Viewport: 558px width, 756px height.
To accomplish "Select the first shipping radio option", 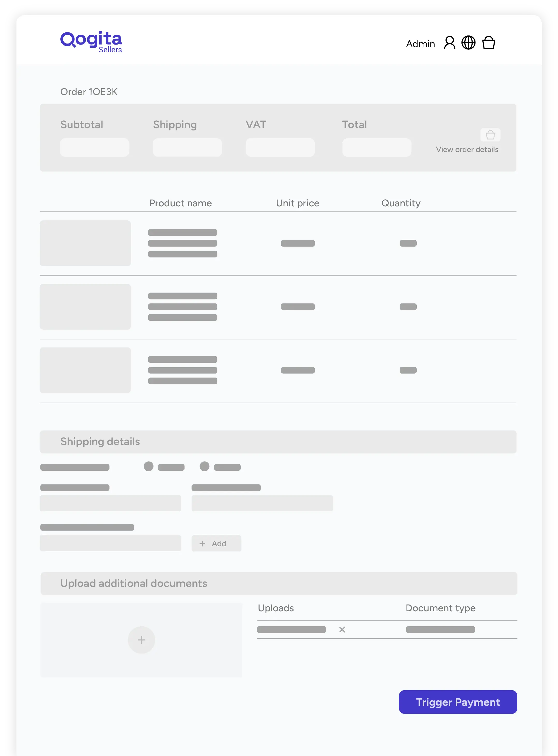I will pos(148,466).
